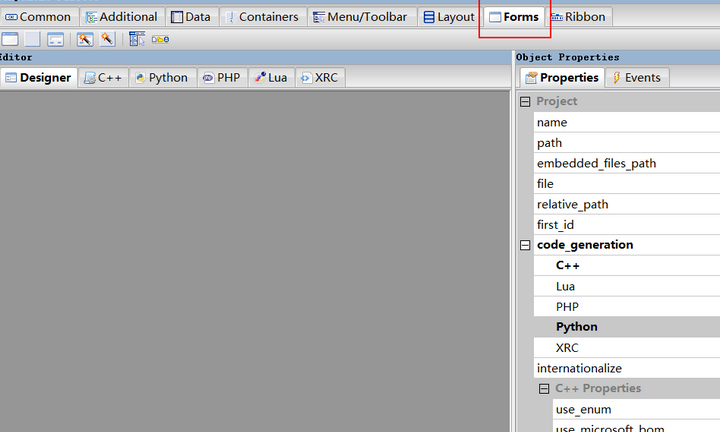Select the name property row
This screenshot has height=432, width=720.
[627, 122]
